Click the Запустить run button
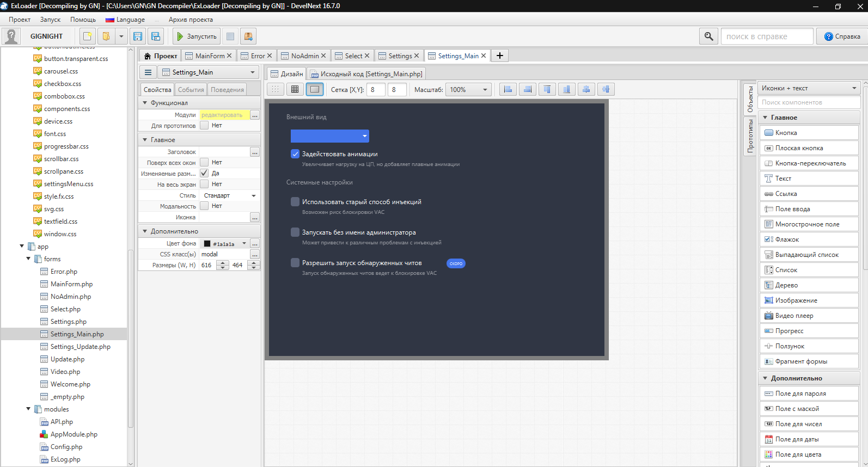This screenshot has width=868, height=467. (x=197, y=36)
